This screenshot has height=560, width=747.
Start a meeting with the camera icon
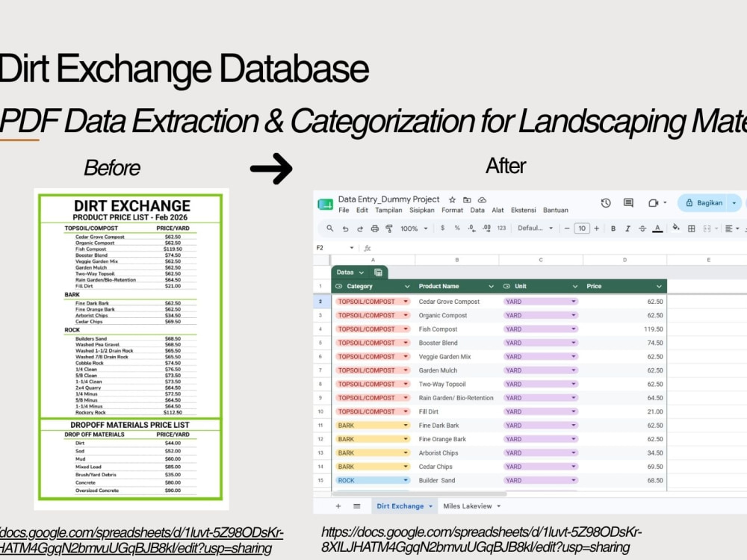click(653, 203)
